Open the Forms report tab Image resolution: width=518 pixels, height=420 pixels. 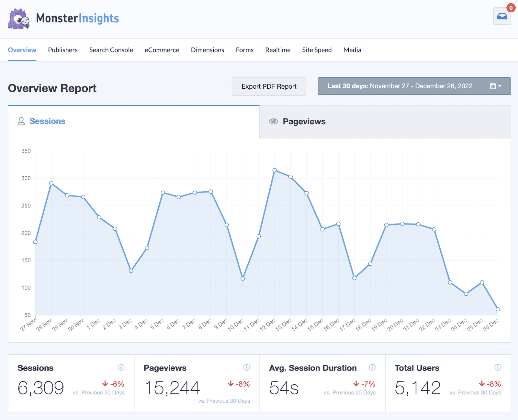click(244, 50)
